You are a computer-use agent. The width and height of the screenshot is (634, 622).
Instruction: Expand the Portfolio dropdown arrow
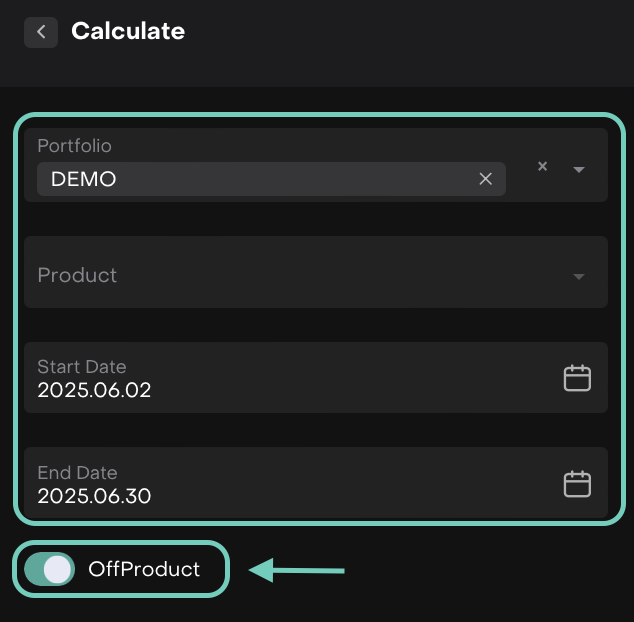point(579,169)
